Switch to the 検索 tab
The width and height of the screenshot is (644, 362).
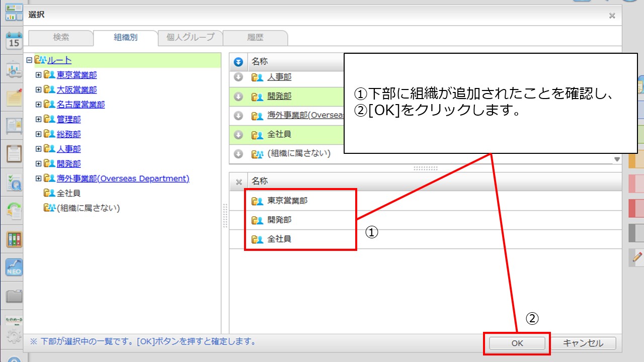61,37
